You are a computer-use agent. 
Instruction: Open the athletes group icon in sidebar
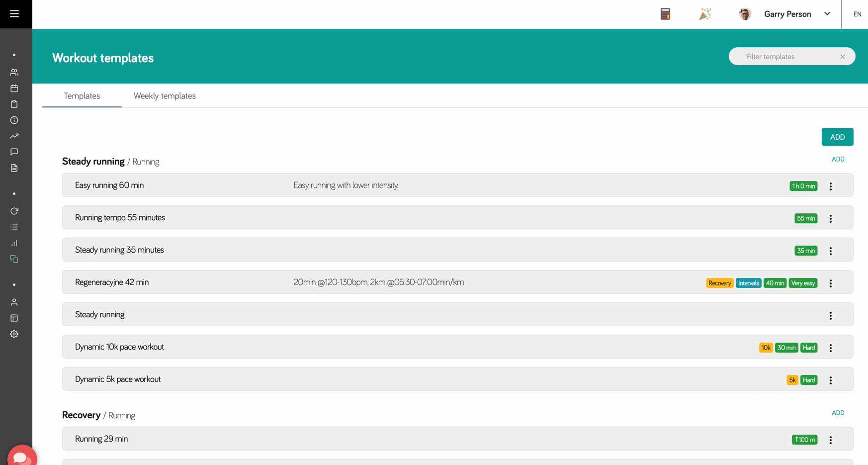pyautogui.click(x=14, y=73)
